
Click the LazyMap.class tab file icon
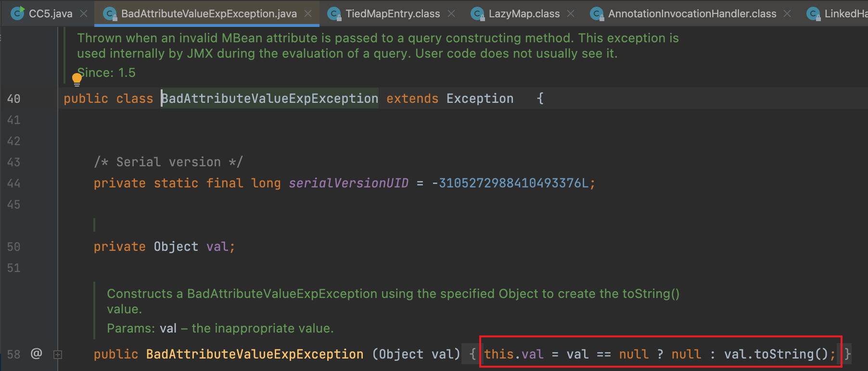coord(477,14)
